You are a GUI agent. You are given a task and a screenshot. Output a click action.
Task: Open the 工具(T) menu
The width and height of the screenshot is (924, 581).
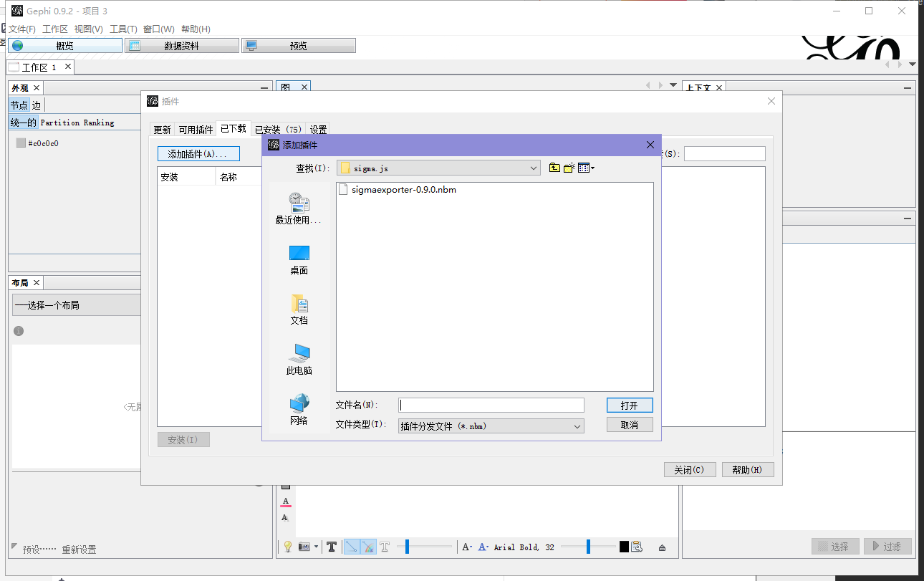point(123,29)
